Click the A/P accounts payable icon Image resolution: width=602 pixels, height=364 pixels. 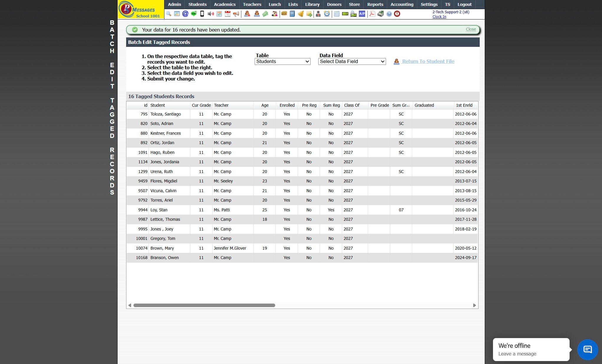362,14
